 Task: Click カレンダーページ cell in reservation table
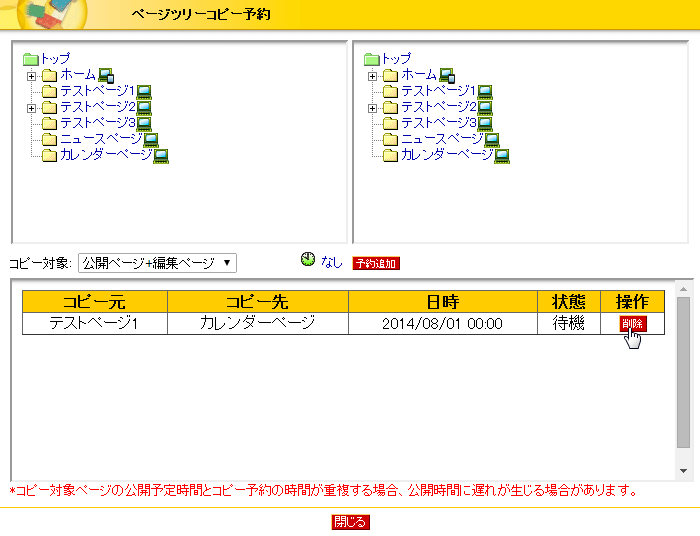tap(258, 323)
